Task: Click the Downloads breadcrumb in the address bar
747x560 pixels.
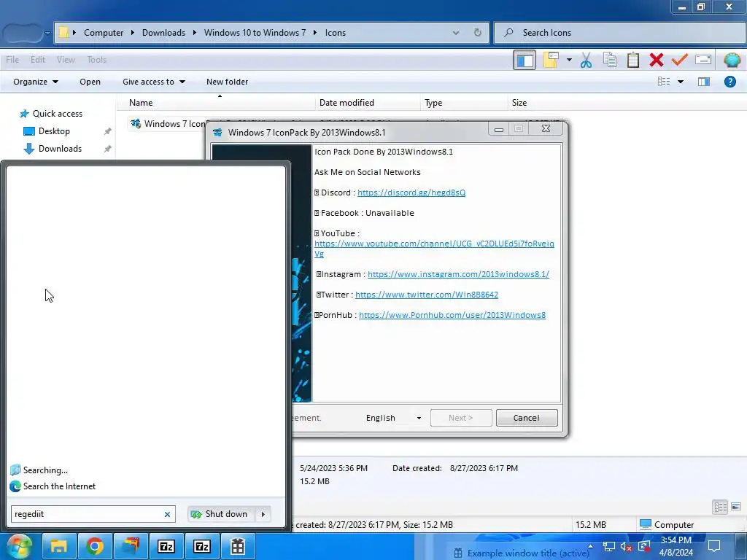Action: tap(163, 32)
